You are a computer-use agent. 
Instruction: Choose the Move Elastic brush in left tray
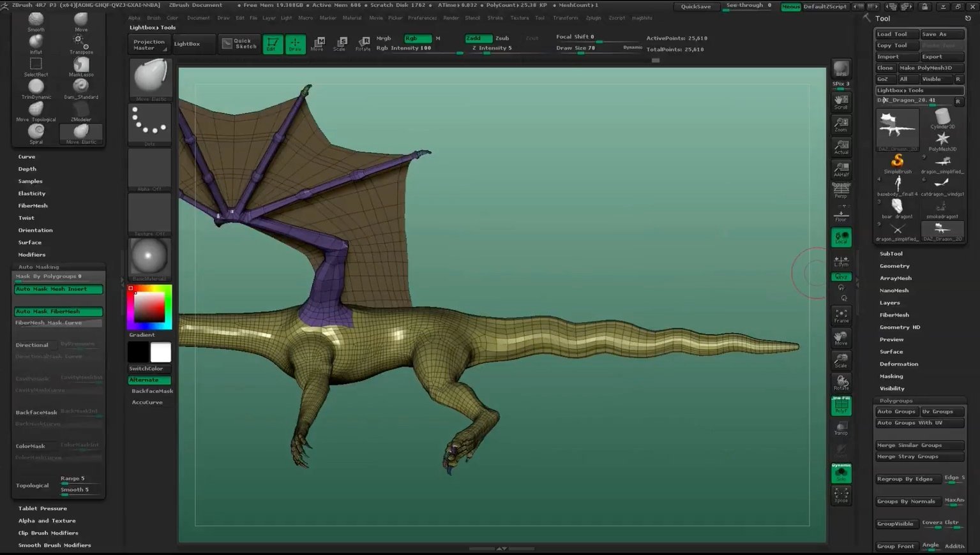(x=81, y=134)
